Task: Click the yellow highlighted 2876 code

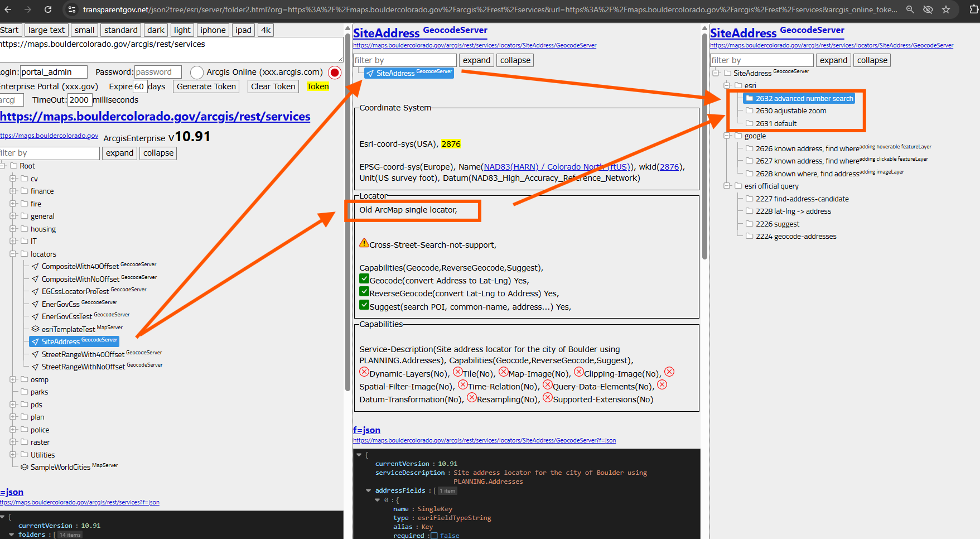Action: (x=451, y=144)
